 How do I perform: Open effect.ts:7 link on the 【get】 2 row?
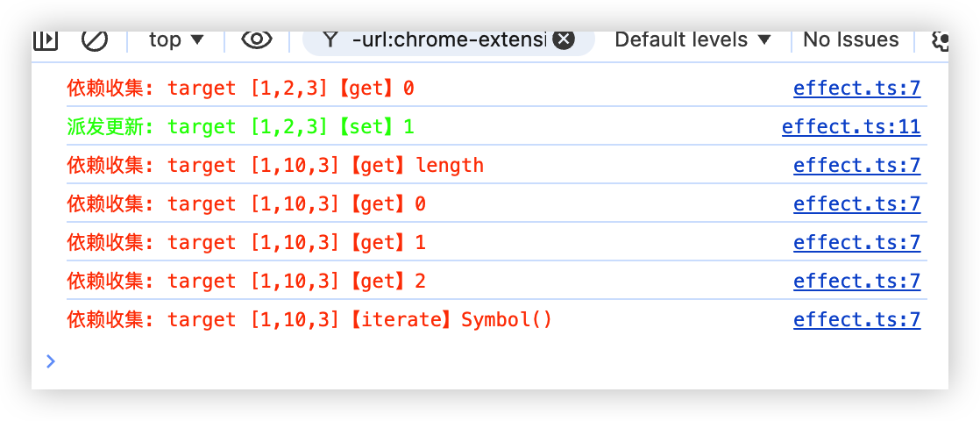pyautogui.click(x=856, y=282)
